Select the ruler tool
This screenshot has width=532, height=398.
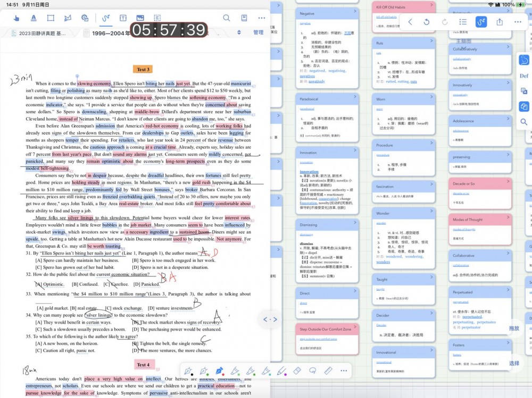pos(328,370)
